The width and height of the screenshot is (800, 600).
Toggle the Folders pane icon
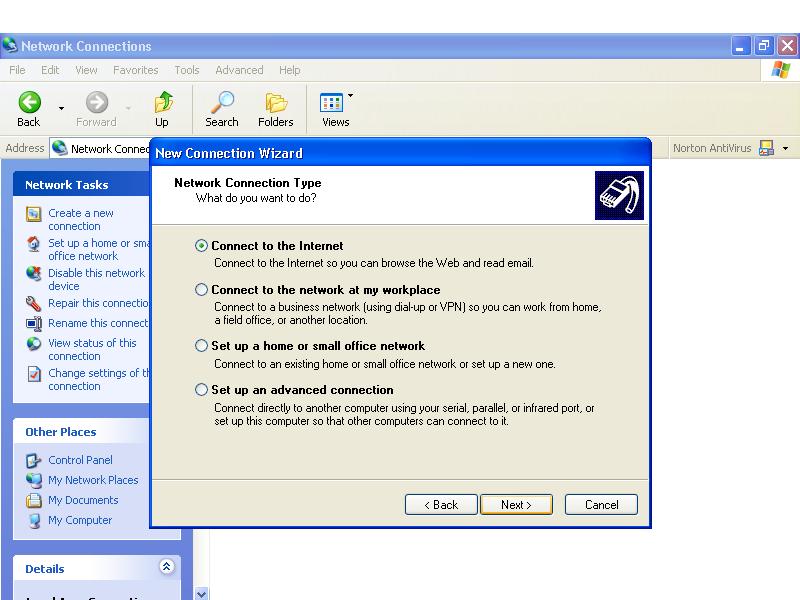coord(276,103)
